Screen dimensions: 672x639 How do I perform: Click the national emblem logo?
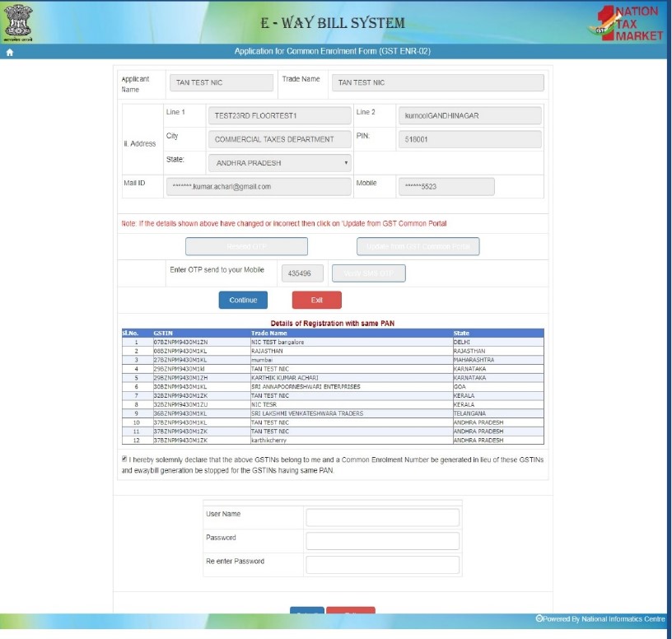(18, 23)
